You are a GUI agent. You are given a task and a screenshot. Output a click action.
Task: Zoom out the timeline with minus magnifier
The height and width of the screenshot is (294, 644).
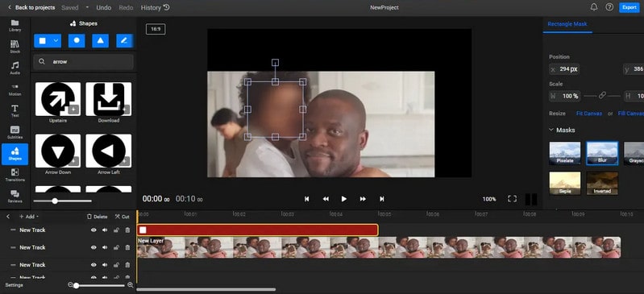click(70, 284)
